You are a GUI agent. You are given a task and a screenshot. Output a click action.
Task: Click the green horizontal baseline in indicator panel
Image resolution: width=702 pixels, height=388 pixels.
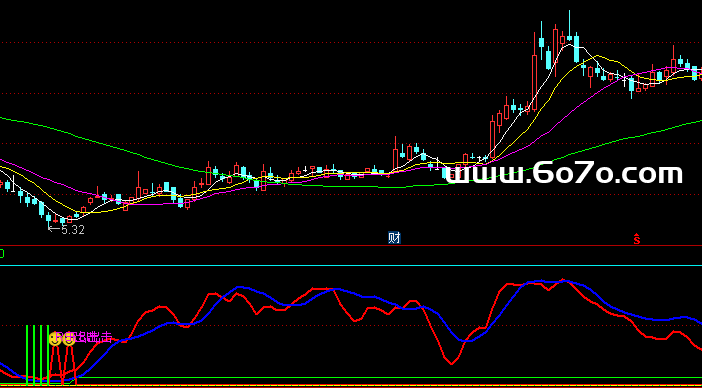[385, 378]
